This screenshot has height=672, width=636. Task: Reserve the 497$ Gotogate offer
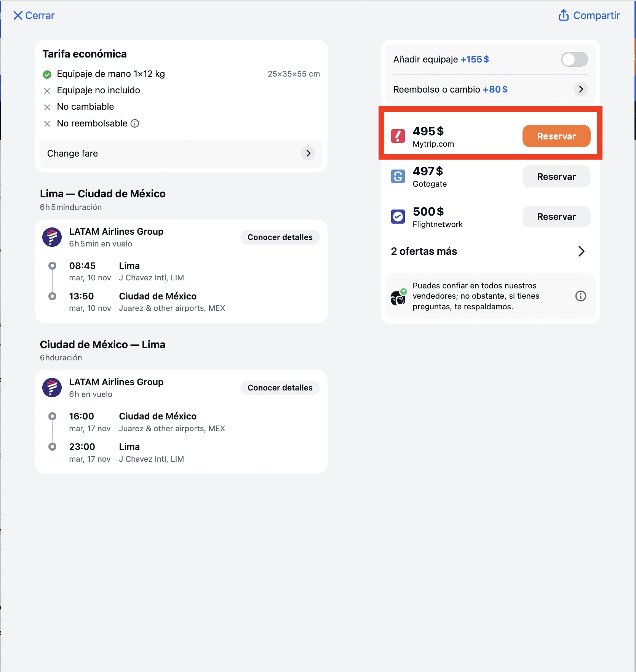pyautogui.click(x=556, y=176)
